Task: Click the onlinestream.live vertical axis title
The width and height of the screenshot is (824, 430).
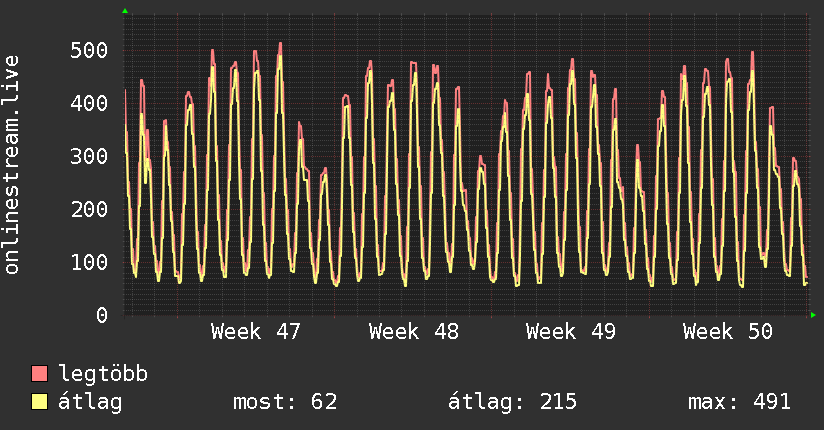Action: pyautogui.click(x=11, y=165)
